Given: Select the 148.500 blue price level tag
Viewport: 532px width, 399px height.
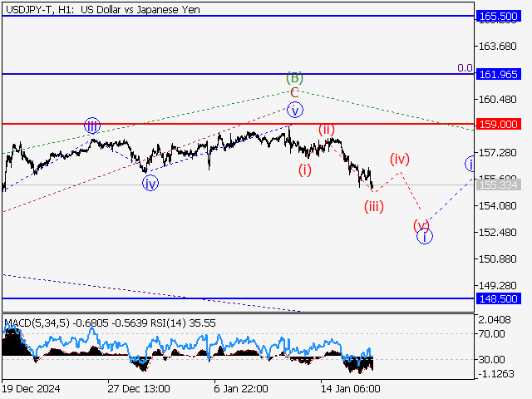Looking at the screenshot, I should [x=499, y=298].
